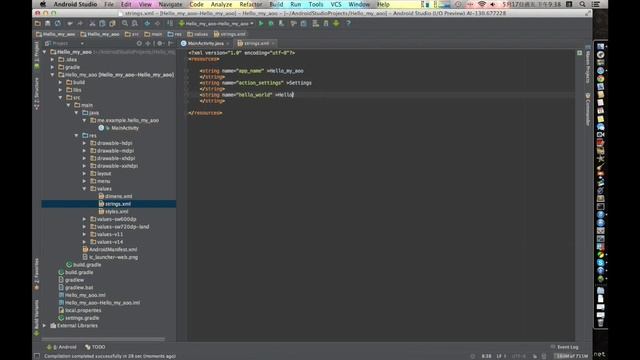Collapse the values folder
The height and width of the screenshot is (360, 640).
pyautogui.click(x=84, y=189)
